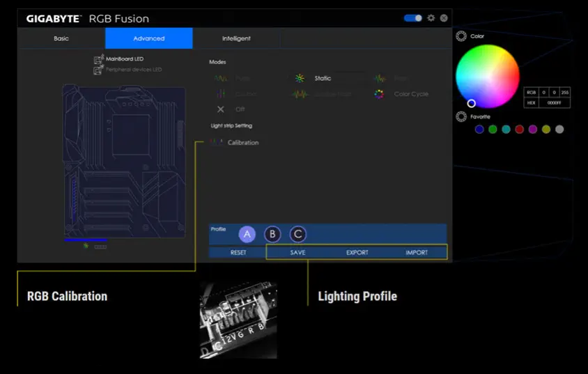Switch to the Intelligent tab
The width and height of the screenshot is (588, 374).
click(236, 38)
